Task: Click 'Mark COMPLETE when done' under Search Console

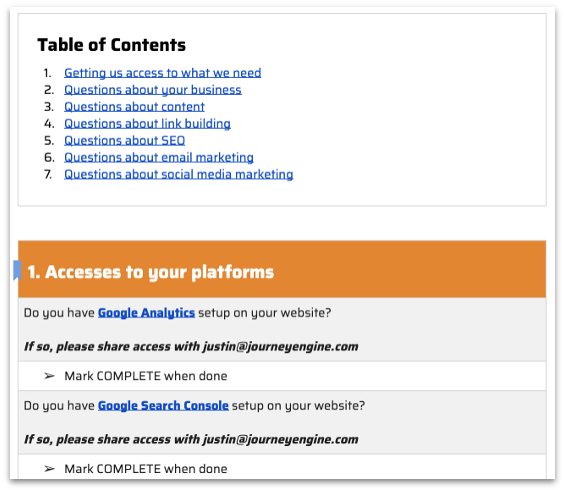Action: pos(146,469)
